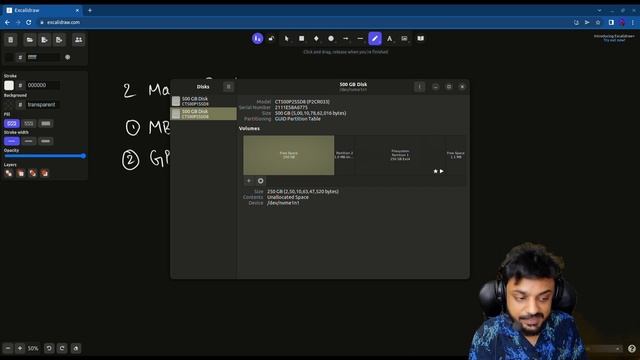Click the Introducing Excalidraw+ link
640x360 pixels.
pyautogui.click(x=614, y=38)
